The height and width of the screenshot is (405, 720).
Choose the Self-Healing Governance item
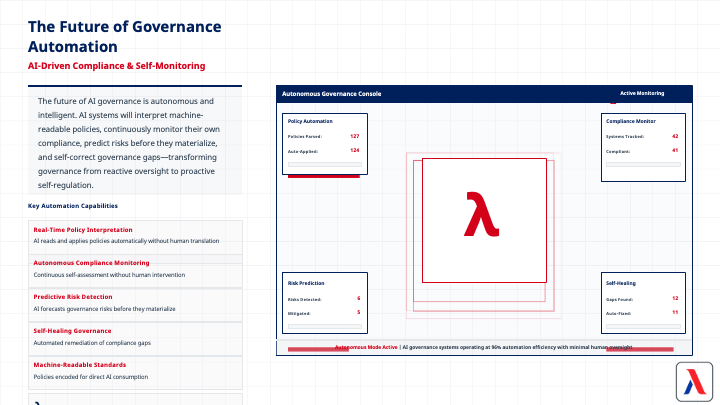[x=135, y=336]
